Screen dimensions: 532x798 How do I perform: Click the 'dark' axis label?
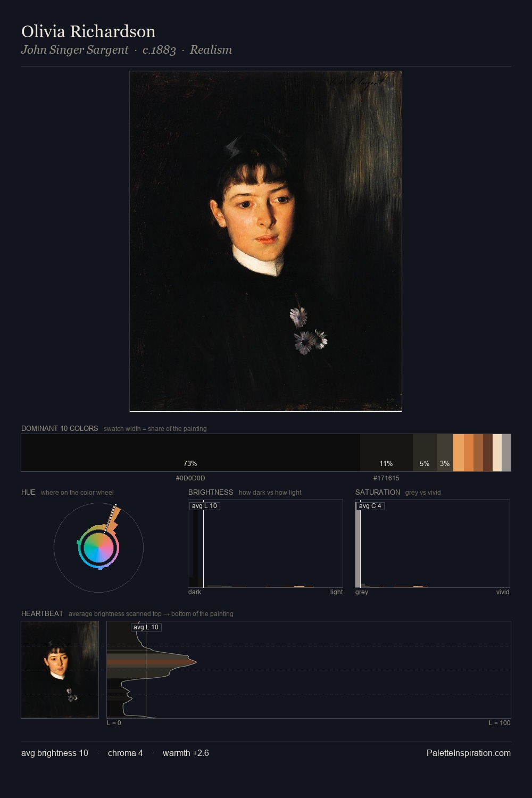[195, 592]
